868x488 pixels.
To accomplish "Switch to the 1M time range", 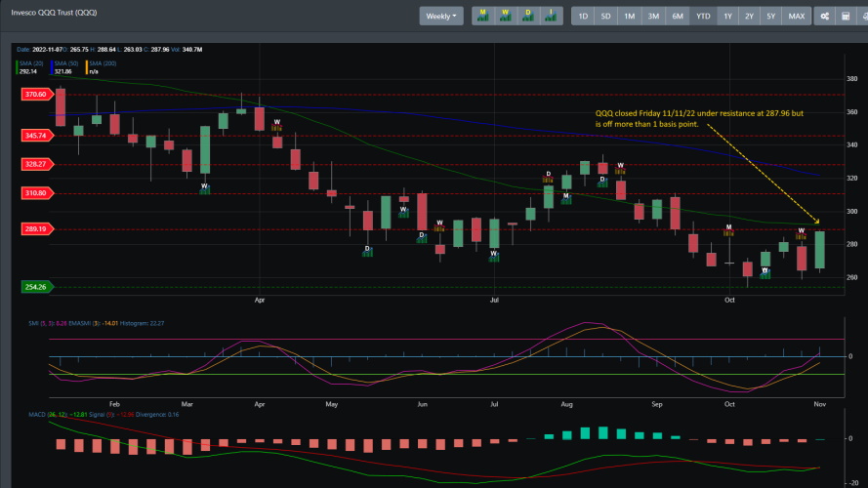I will pos(630,16).
